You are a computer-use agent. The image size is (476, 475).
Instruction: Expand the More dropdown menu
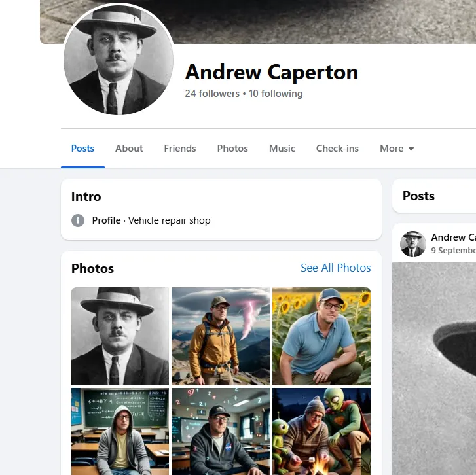click(x=397, y=149)
